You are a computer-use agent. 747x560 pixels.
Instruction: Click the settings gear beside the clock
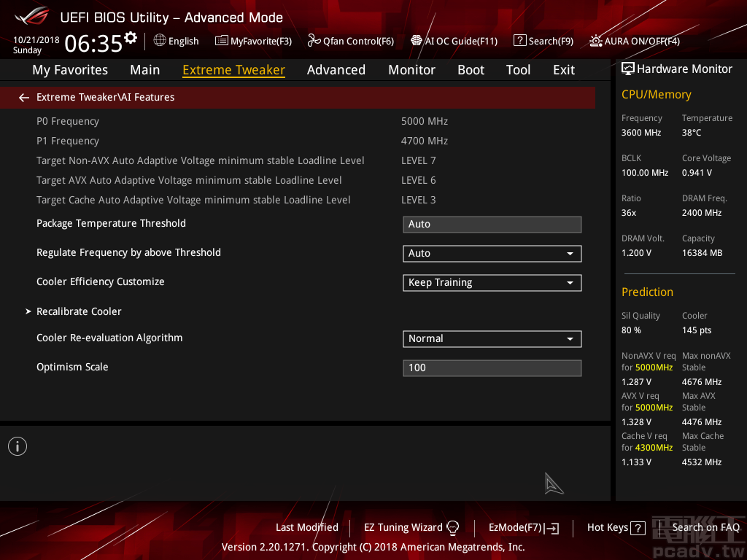[131, 37]
